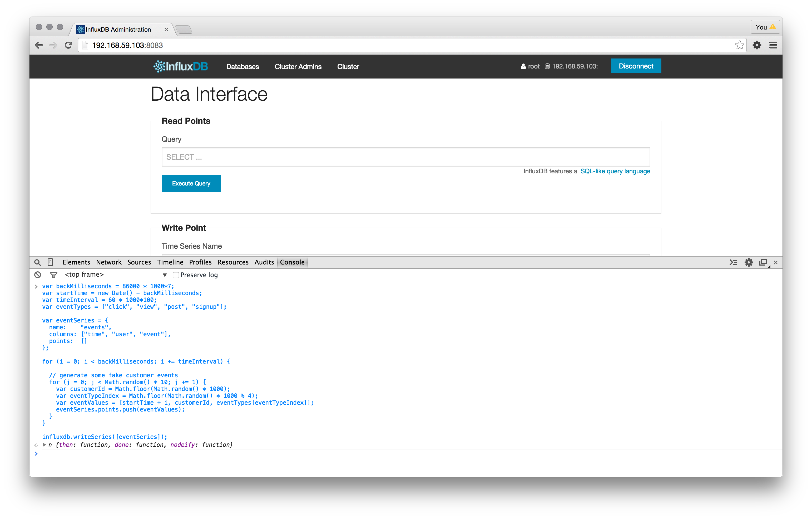Click the root user icon in navbar

(x=523, y=66)
